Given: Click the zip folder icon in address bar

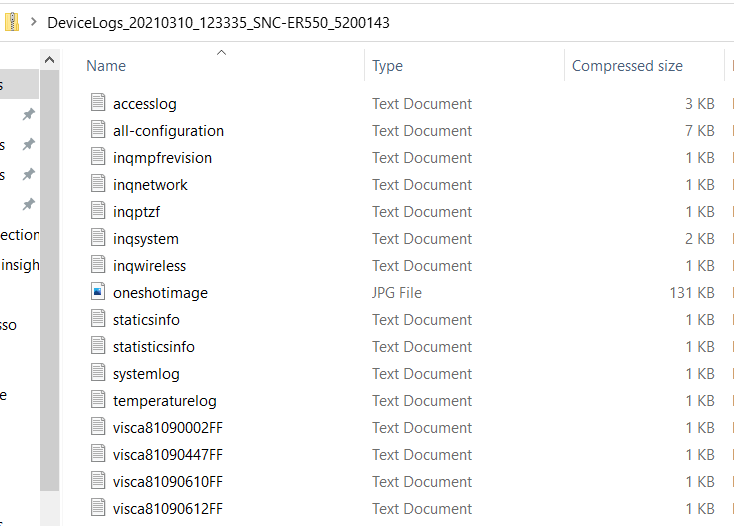Looking at the screenshot, I should coord(11,21).
